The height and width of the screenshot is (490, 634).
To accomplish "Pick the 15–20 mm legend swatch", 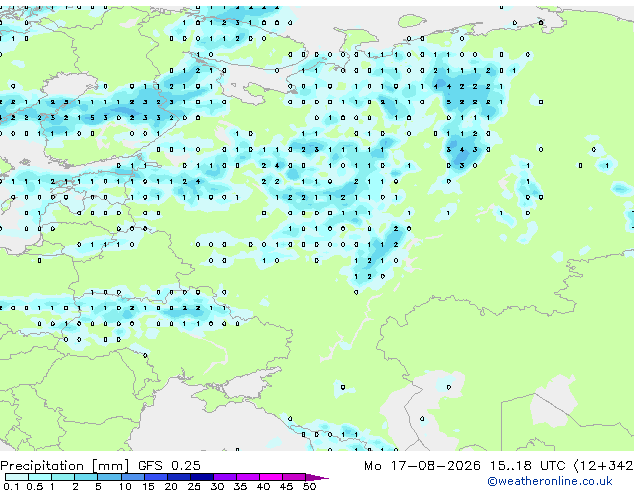I will 155,477.
